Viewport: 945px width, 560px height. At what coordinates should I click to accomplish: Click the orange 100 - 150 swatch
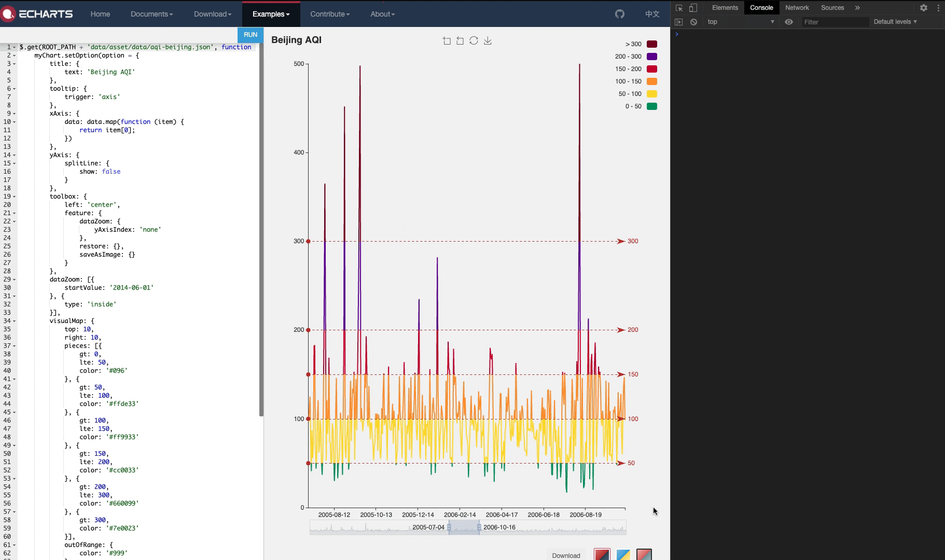(652, 81)
